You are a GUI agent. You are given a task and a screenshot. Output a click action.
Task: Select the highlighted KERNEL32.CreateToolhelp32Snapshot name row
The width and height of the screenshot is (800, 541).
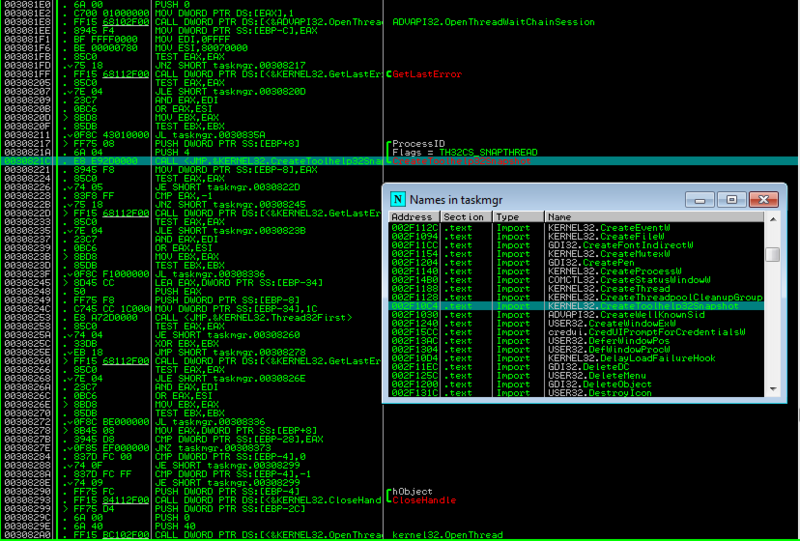click(576, 306)
